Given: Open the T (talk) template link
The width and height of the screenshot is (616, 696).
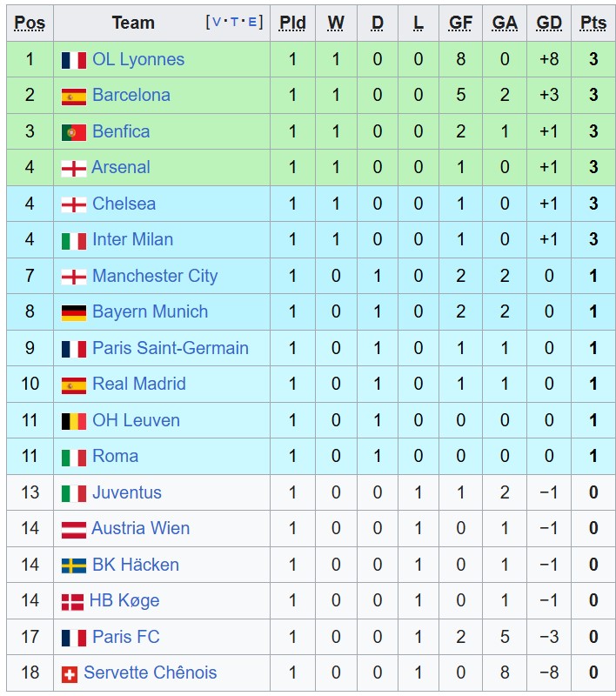Looking at the screenshot, I should click(234, 22).
